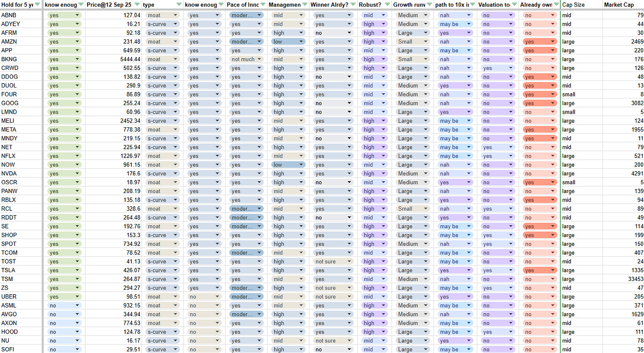
Task: Select the 'Market Cap' column header
Action: [623, 4]
